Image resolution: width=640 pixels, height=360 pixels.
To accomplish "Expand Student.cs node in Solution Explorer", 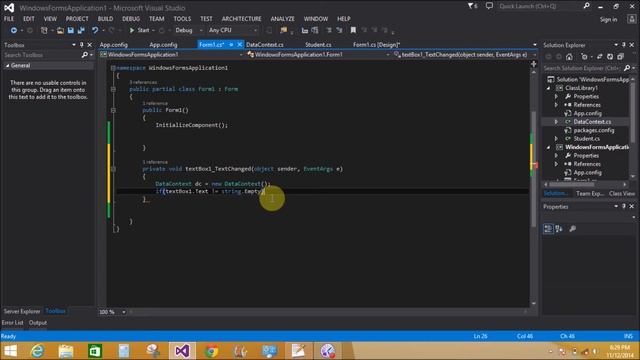I will click(x=556, y=139).
